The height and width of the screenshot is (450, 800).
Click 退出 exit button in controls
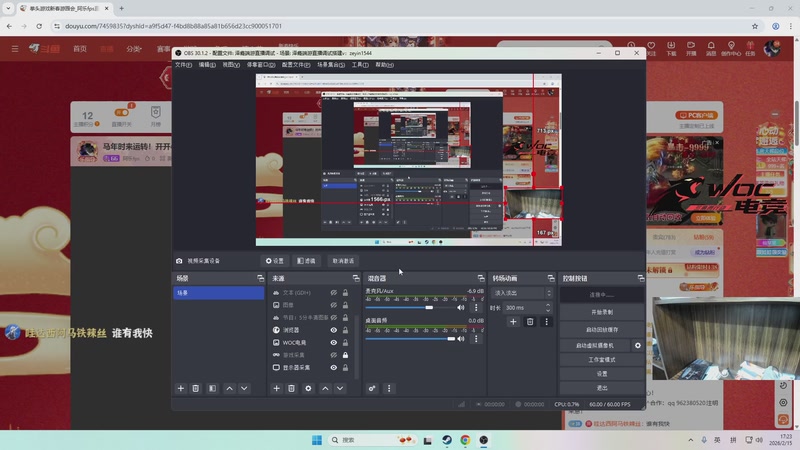[x=602, y=388]
